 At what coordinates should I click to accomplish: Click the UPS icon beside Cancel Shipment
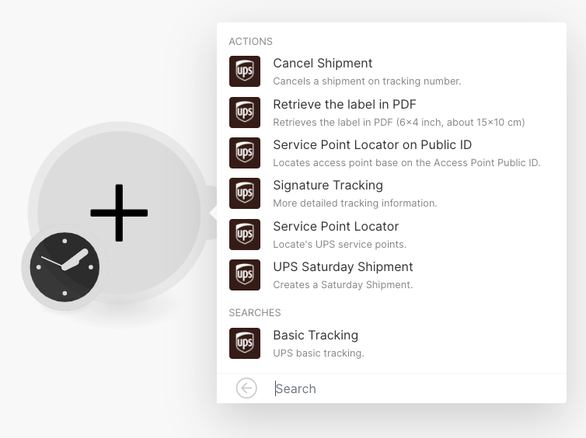pos(244,71)
